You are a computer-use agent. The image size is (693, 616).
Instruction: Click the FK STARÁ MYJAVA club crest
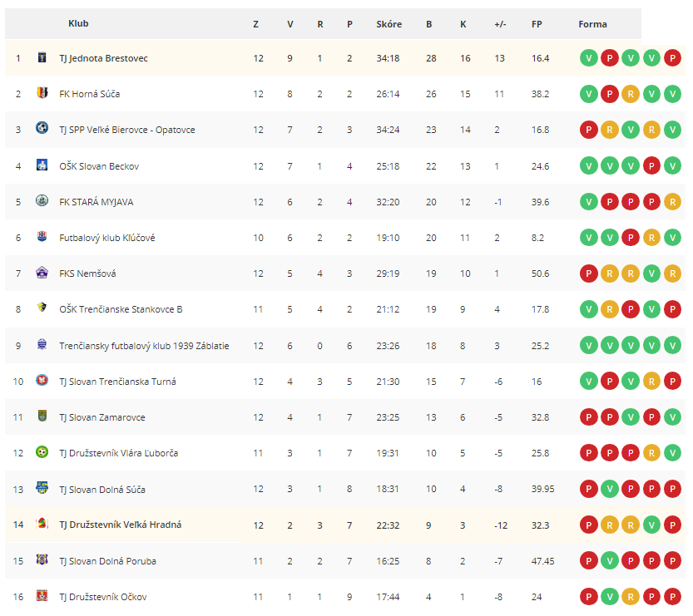pyautogui.click(x=42, y=201)
